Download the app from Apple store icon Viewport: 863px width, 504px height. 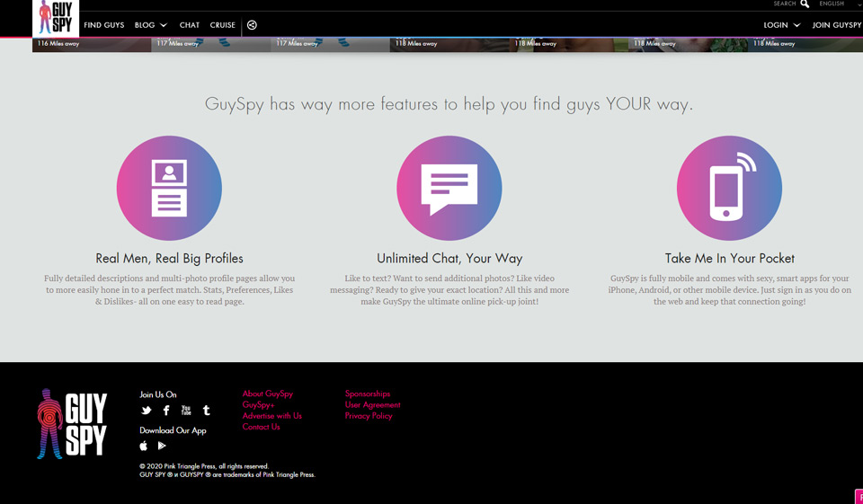click(144, 446)
